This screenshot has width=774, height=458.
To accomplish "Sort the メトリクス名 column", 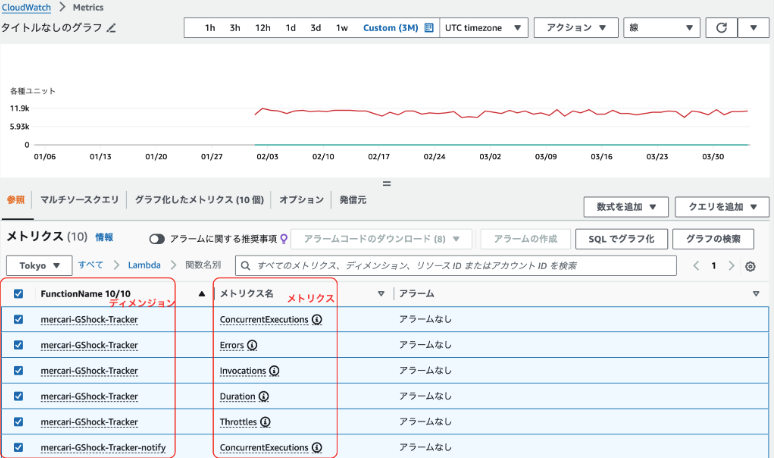I will pyautogui.click(x=381, y=294).
